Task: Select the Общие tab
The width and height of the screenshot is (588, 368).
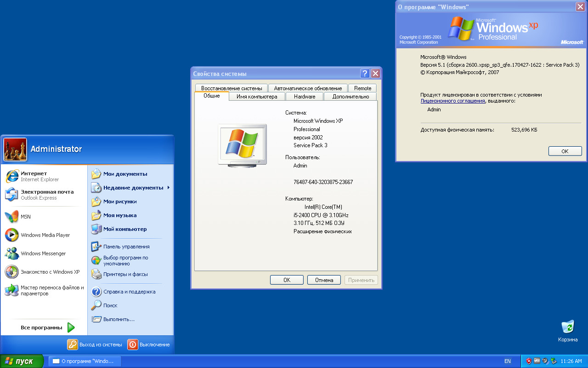Action: pyautogui.click(x=212, y=96)
